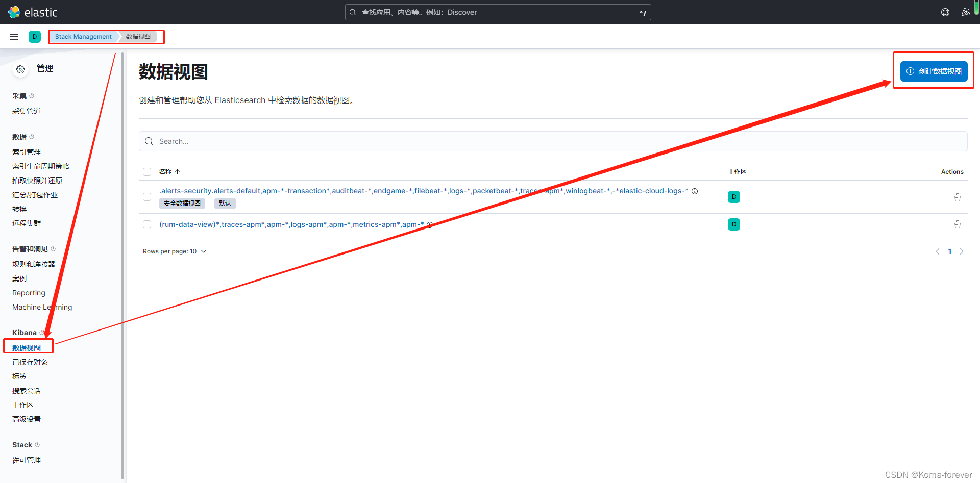The image size is (980, 483).
Task: Delete the alerts-security data view
Action: pos(958,197)
